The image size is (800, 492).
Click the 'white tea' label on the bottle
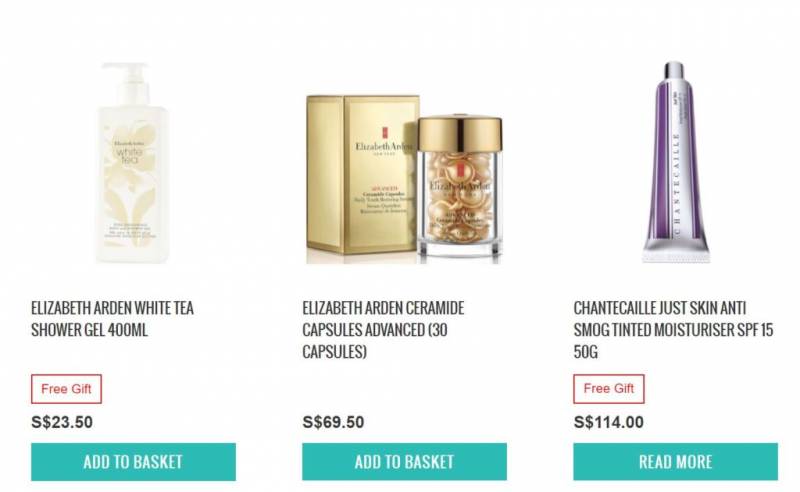[x=130, y=155]
